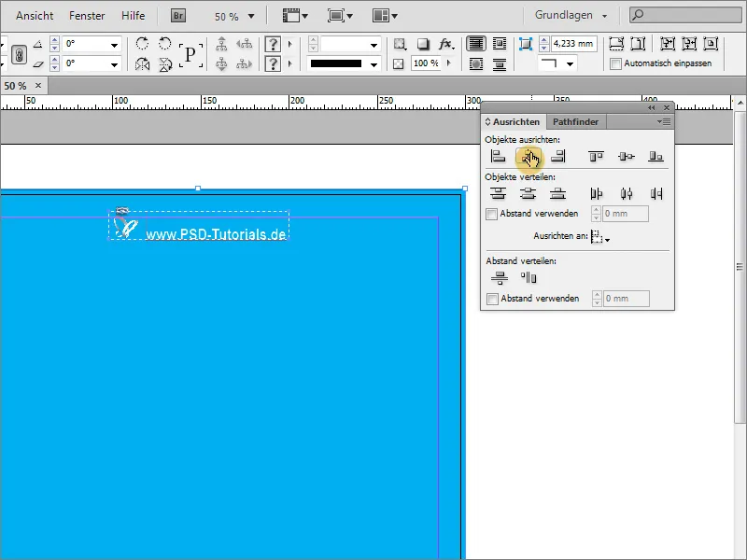
Task: Distribute horizontal spacing under Abstand verteilen
Action: point(529,277)
